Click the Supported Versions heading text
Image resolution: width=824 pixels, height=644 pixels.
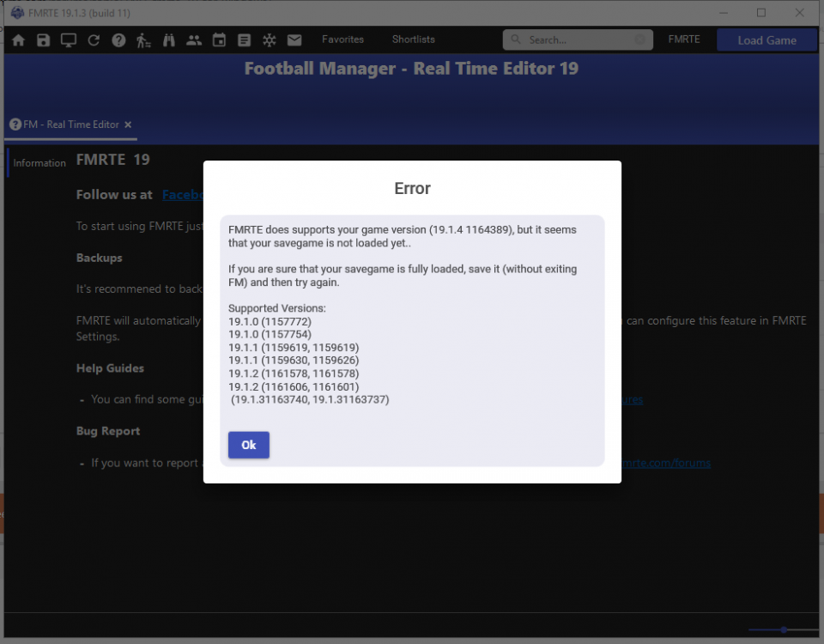(x=277, y=308)
